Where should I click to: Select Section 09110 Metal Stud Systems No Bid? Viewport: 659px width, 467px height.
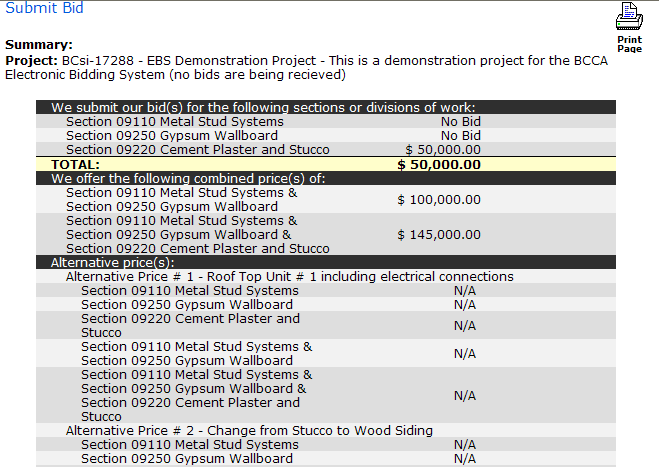tap(461, 121)
